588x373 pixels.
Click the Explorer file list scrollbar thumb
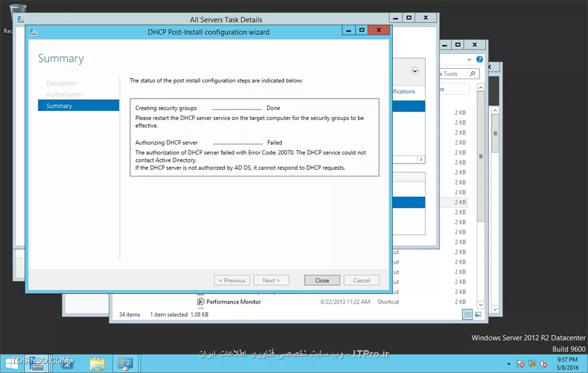(481, 156)
